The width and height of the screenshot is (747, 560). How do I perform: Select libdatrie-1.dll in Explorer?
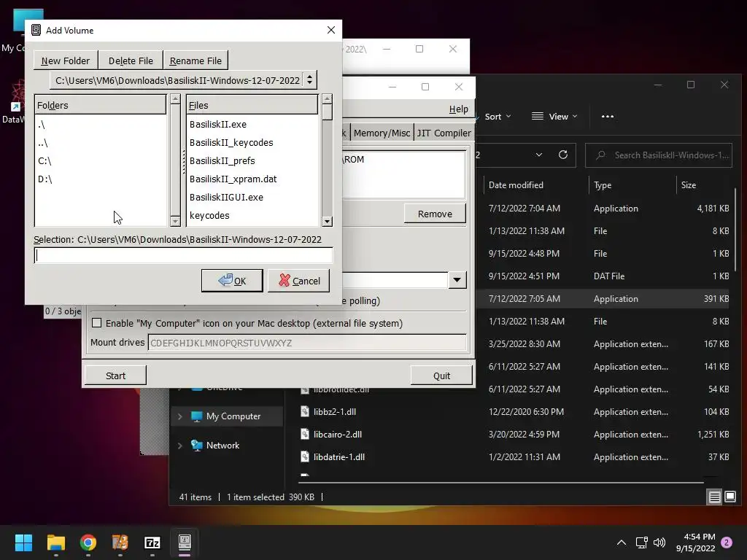coord(339,456)
